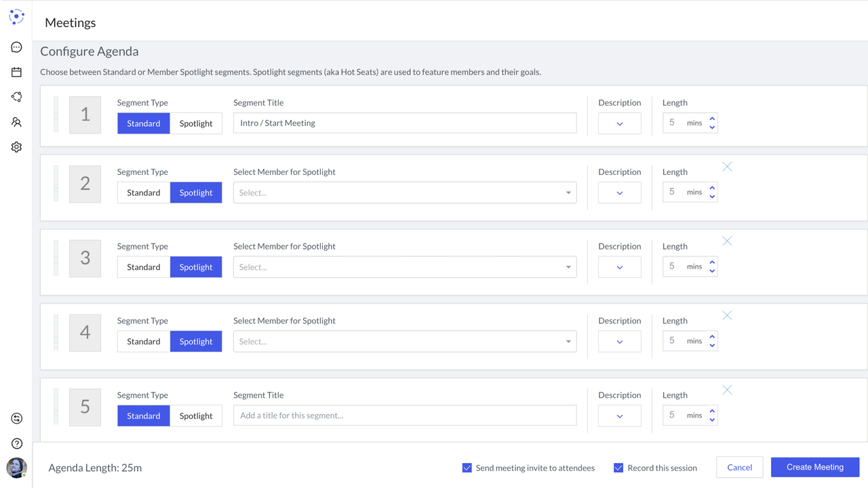Set segment 3 type to Standard
868x488 pixels.
144,267
